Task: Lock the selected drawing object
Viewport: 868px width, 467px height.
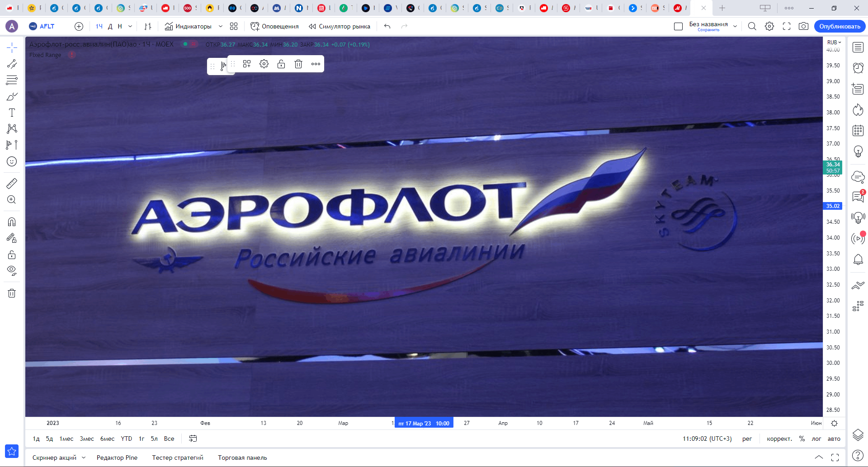Action: pyautogui.click(x=281, y=64)
